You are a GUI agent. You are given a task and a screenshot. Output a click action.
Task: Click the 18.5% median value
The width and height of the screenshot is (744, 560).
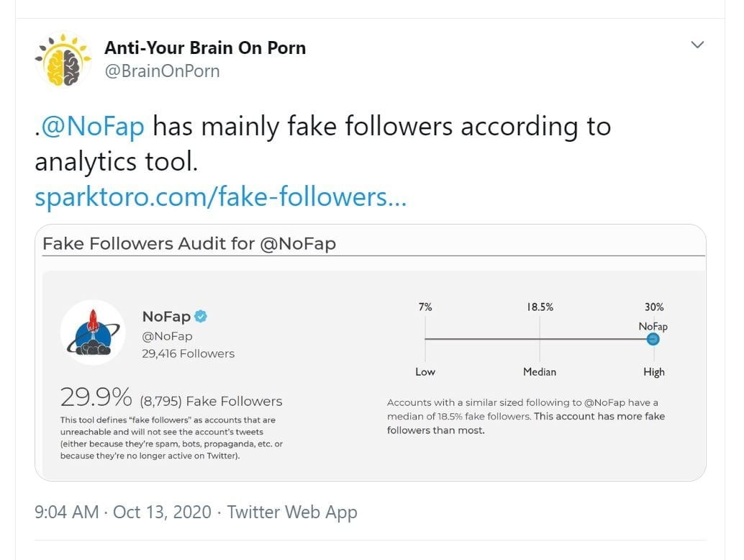click(540, 307)
